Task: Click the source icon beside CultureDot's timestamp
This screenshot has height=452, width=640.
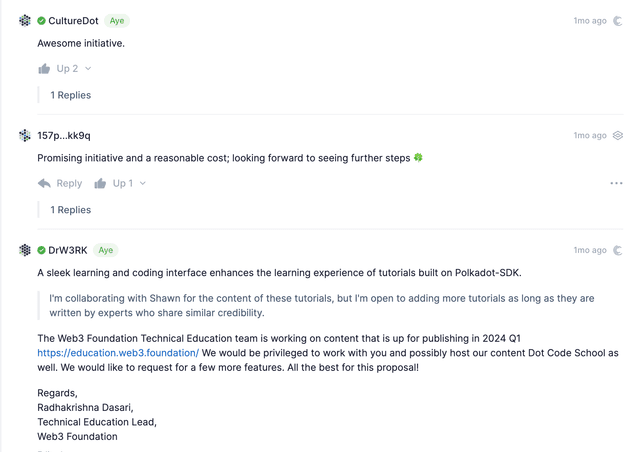Action: (x=618, y=21)
